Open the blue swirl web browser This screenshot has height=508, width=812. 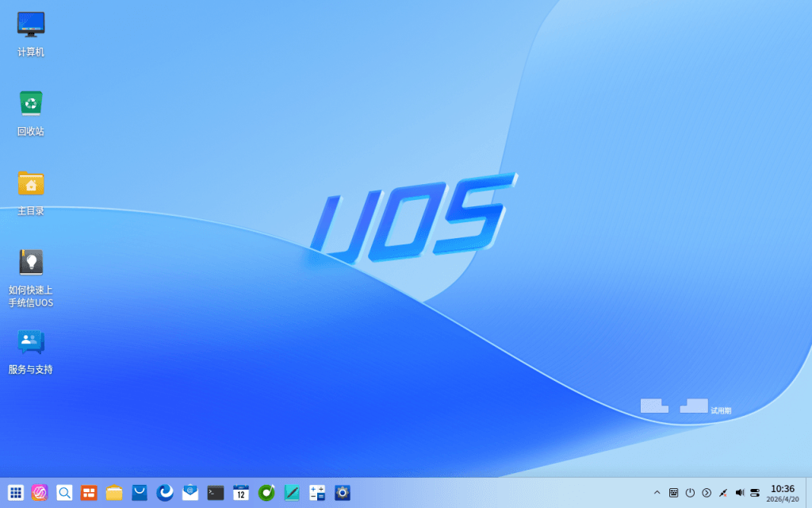[x=165, y=492]
